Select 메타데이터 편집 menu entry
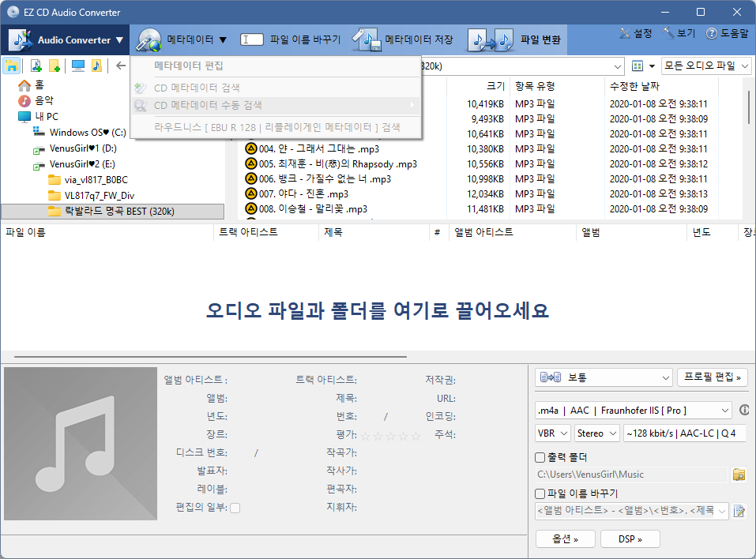Image resolution: width=756 pixels, height=559 pixels. [x=275, y=66]
